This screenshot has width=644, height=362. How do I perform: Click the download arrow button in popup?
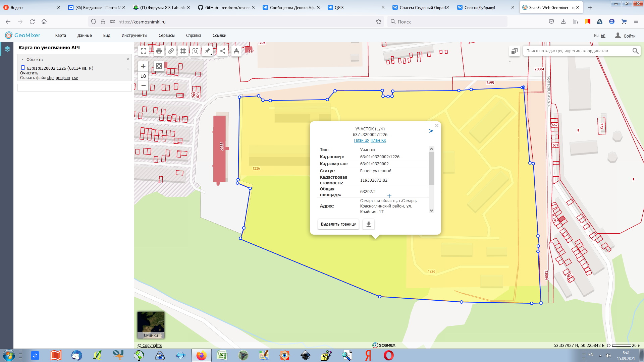pyautogui.click(x=368, y=224)
